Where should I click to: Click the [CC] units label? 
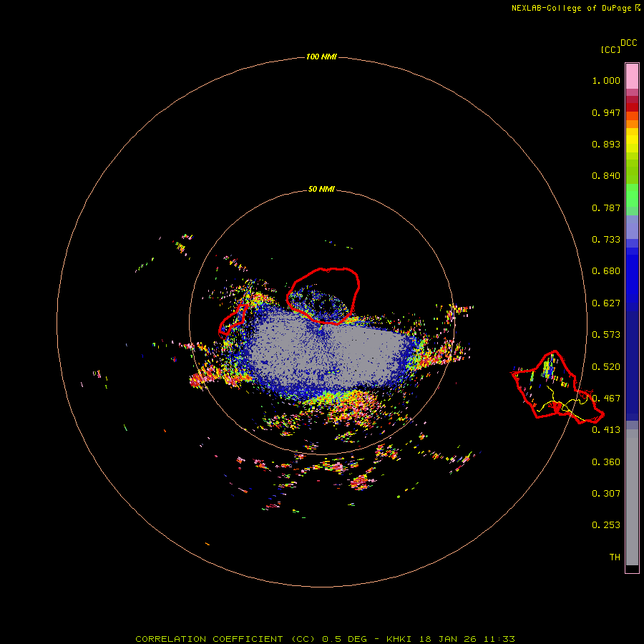pyautogui.click(x=611, y=49)
